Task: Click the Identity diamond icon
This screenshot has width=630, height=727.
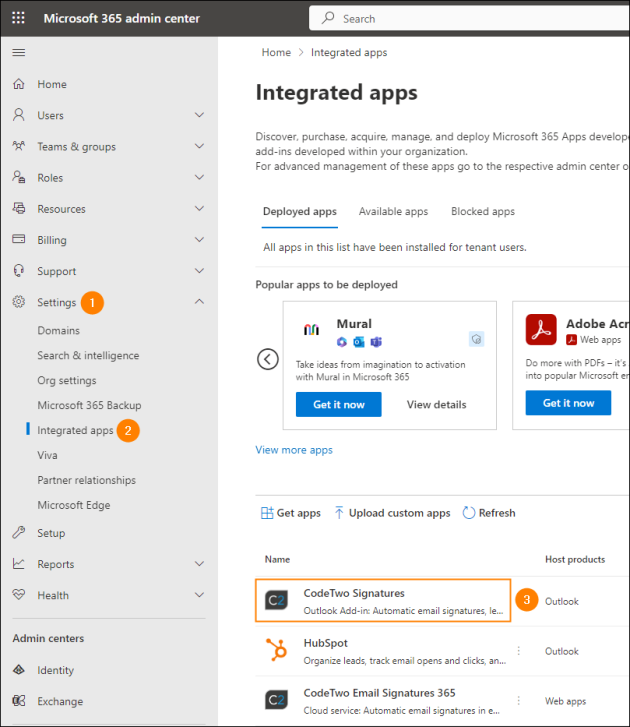Action: tap(19, 670)
